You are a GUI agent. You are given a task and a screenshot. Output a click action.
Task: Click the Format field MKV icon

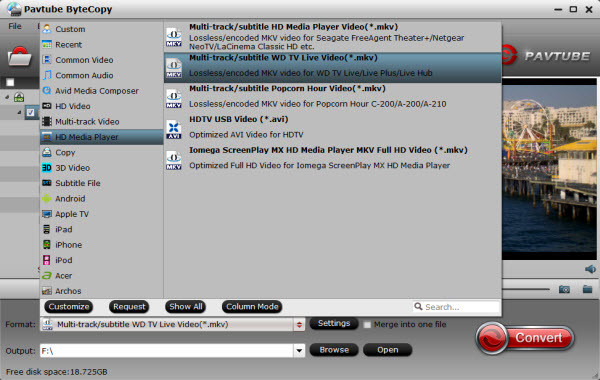pyautogui.click(x=47, y=325)
